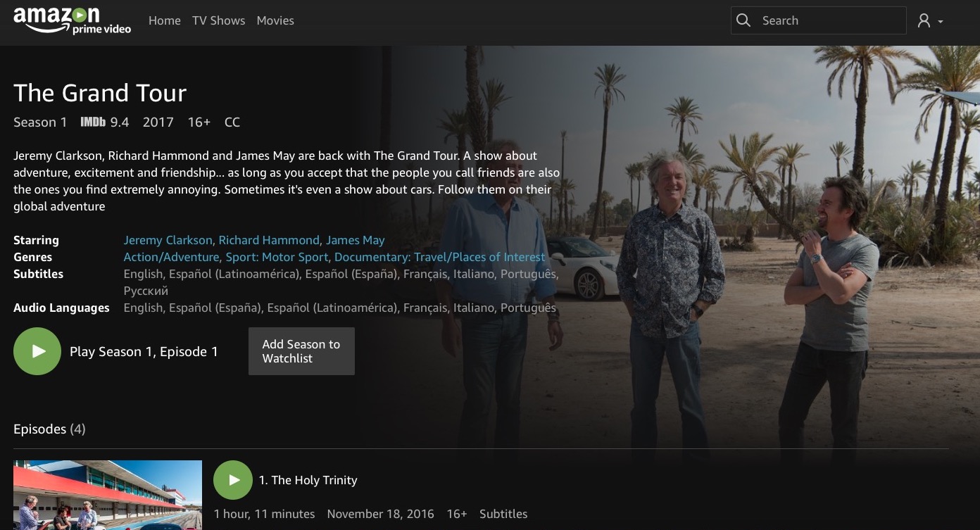Browse Documentary: Travel/Places of Interest genre
Screen dimensions: 980x530
click(440, 257)
